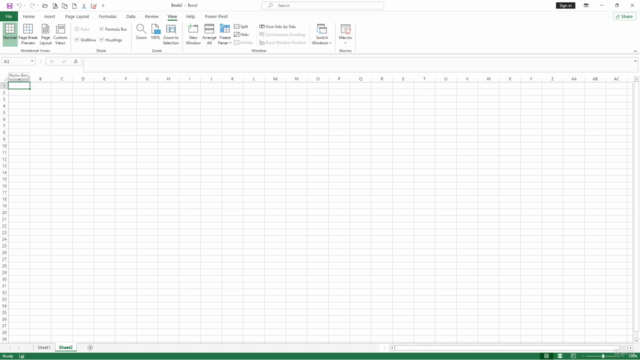
Task: Click Page Layout icon in status bar
Action: [560, 356]
